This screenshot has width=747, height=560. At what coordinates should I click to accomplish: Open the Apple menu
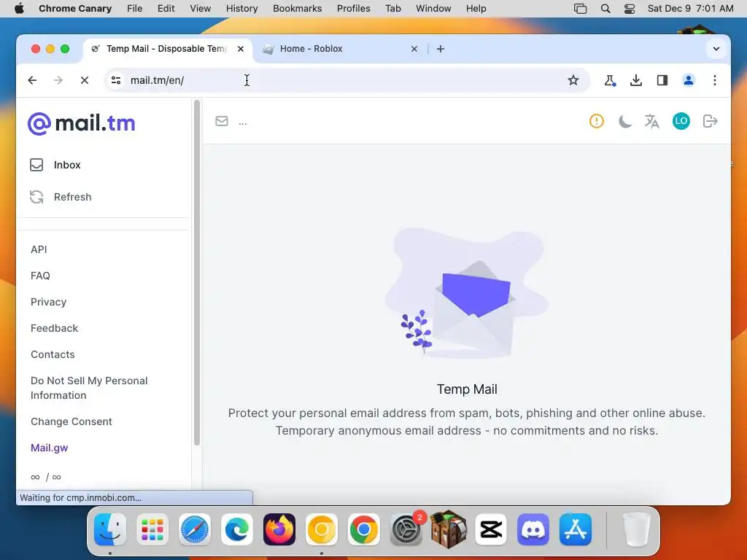coord(19,9)
